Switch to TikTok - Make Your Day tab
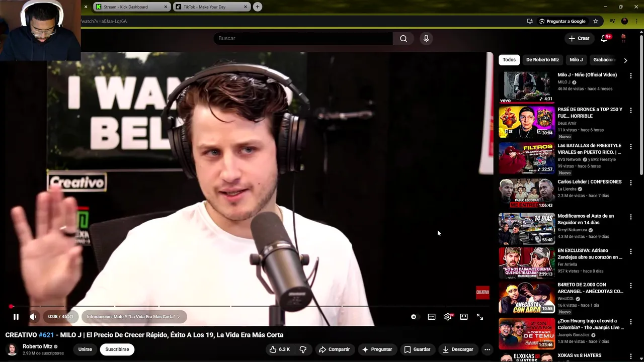This screenshot has width=644, height=362. tap(211, 7)
